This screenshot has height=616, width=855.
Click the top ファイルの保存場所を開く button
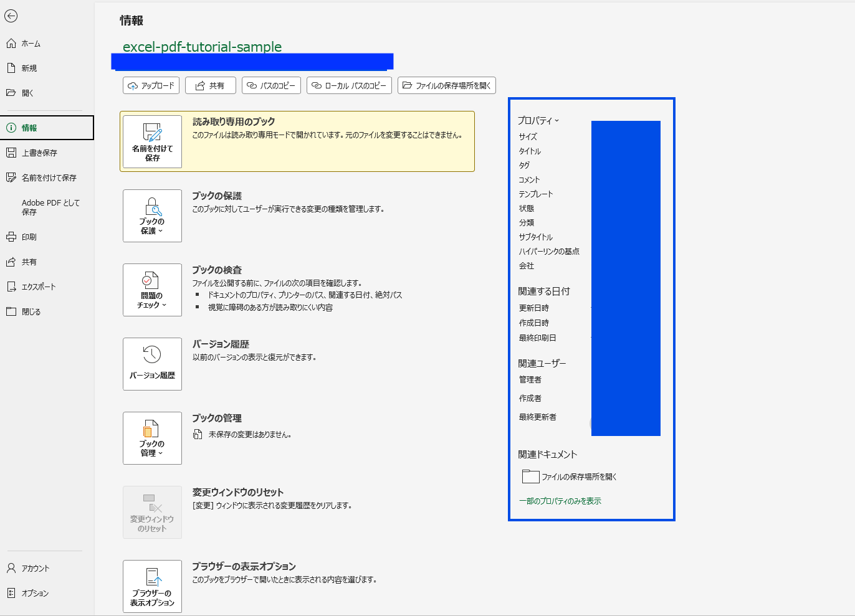(x=447, y=85)
